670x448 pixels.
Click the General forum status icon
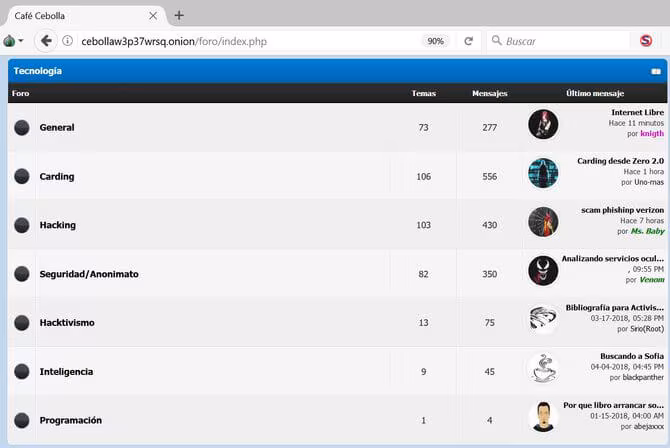coord(22,127)
